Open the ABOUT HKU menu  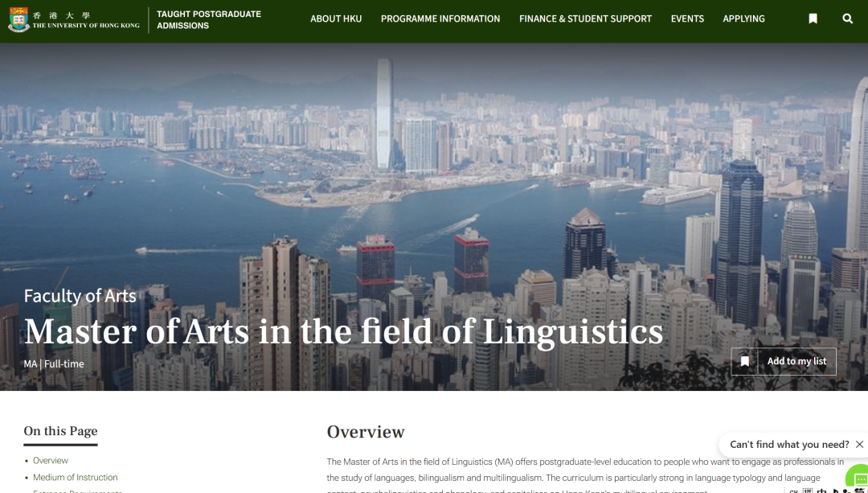tap(336, 18)
